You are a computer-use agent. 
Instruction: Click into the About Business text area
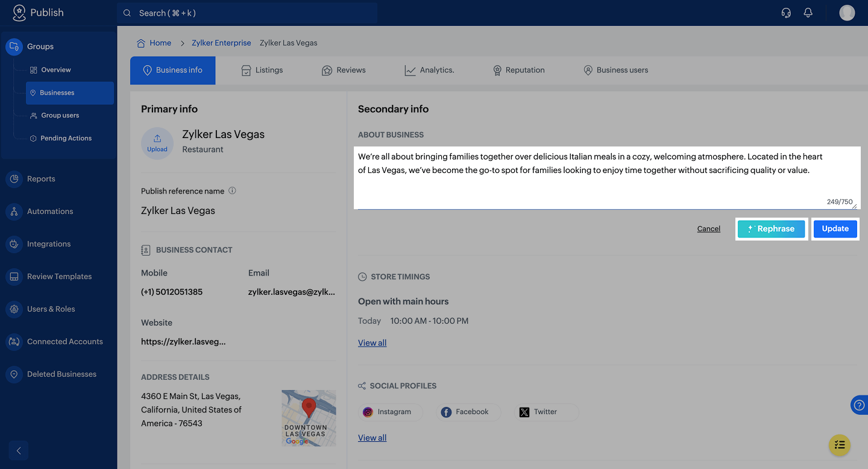tap(607, 178)
